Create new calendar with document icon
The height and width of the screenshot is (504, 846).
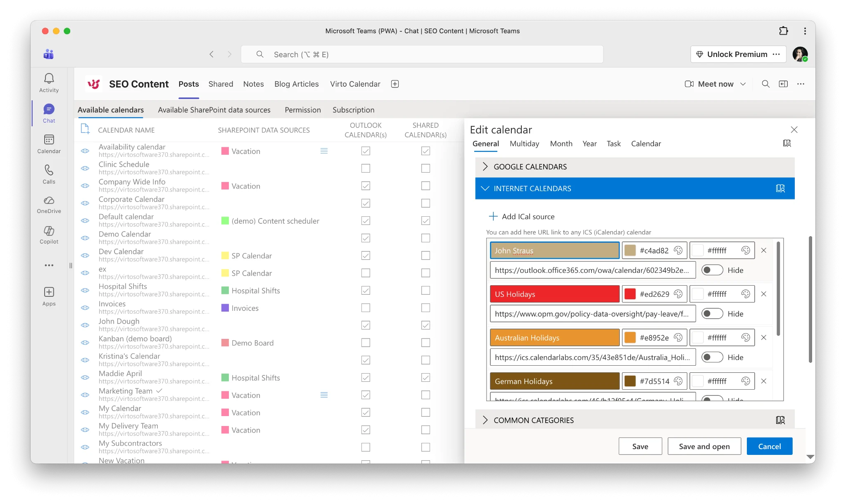(x=85, y=129)
